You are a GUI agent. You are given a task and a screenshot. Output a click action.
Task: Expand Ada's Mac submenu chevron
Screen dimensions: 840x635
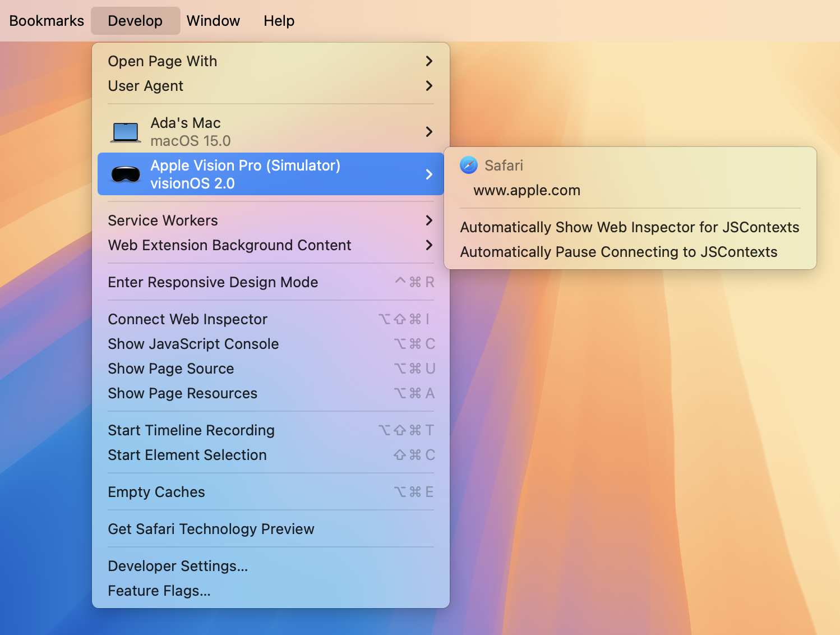click(429, 132)
